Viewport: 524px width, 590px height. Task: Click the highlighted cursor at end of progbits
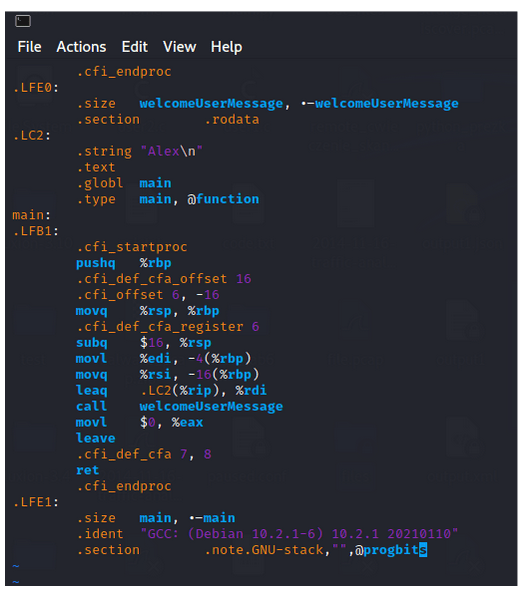423,550
